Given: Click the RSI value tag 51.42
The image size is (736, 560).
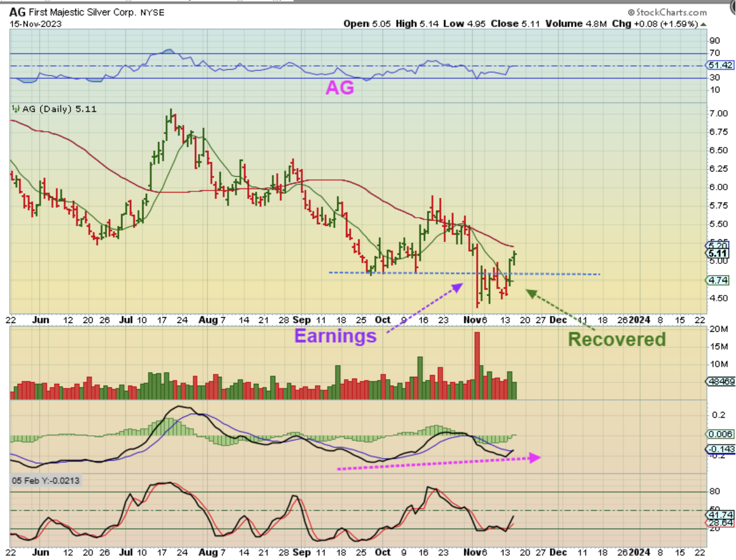Looking at the screenshot, I should pyautogui.click(x=720, y=65).
